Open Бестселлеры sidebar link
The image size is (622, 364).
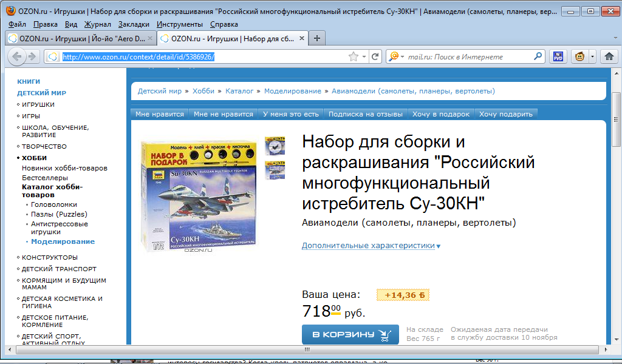(x=45, y=178)
